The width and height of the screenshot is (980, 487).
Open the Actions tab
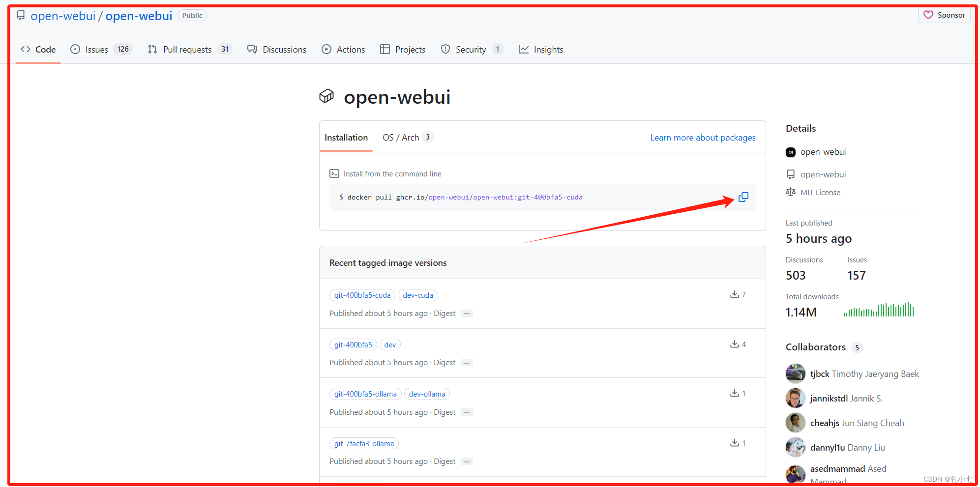(x=343, y=50)
